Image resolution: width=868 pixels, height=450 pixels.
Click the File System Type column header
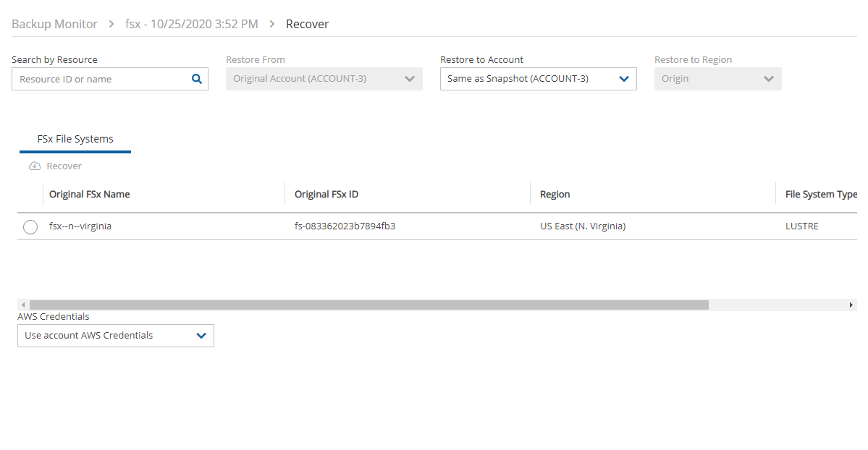821,194
